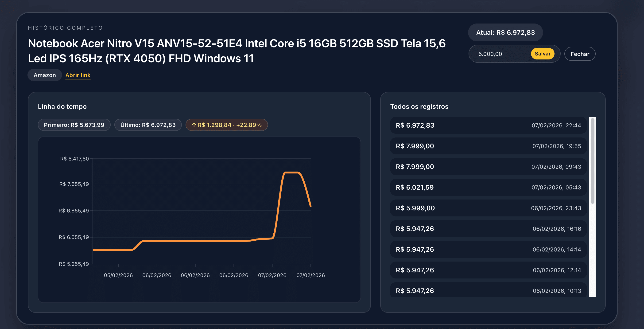The height and width of the screenshot is (329, 644).
Task: Click the Fechar button
Action: 580,54
